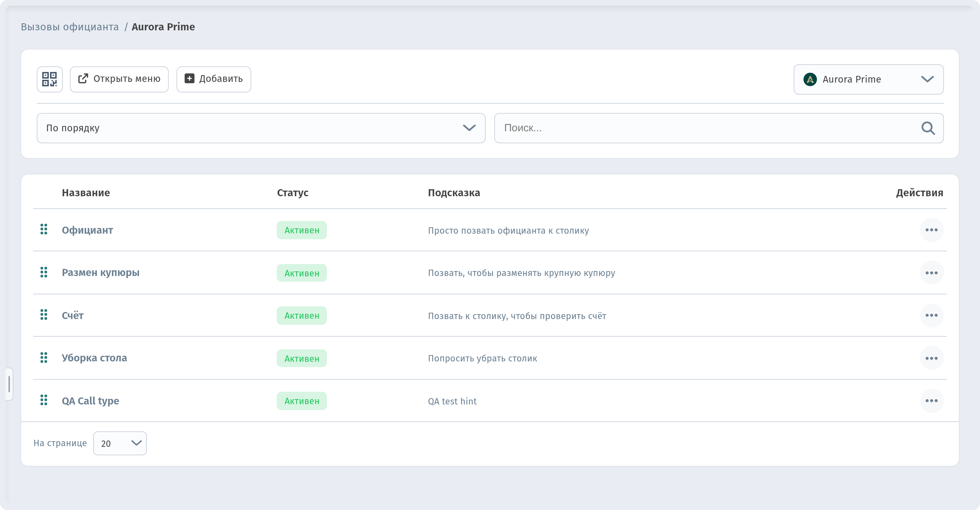
Task: Click hint text Просто позвать официанта к столику
Action: coord(508,230)
